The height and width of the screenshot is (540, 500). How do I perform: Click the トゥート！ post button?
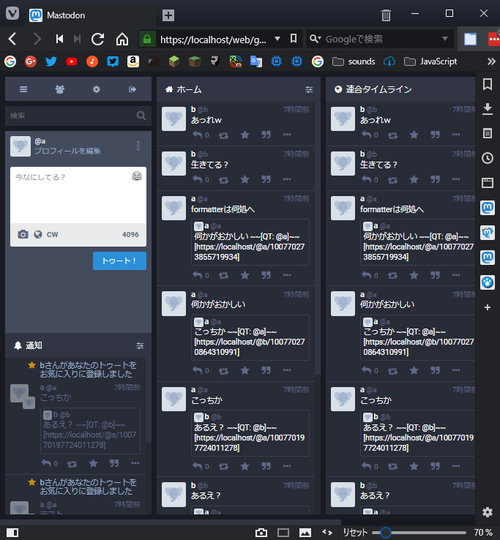click(x=119, y=261)
